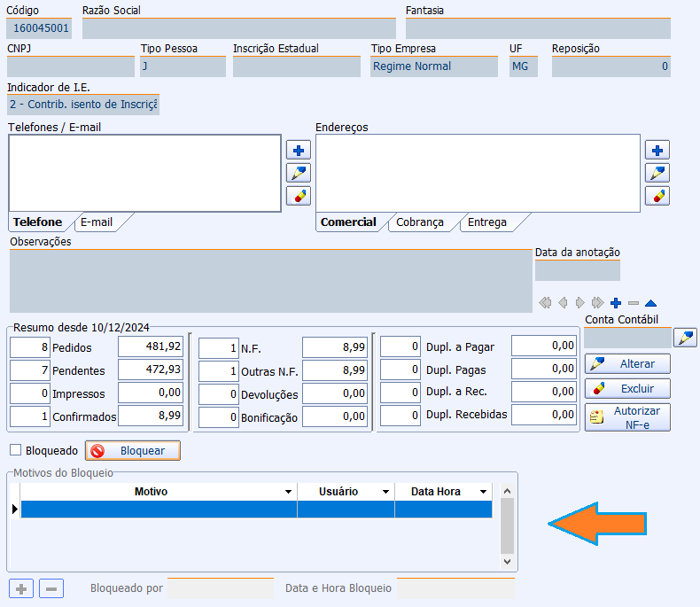
Task: Edit the selected address using pencil icon
Action: click(x=657, y=173)
